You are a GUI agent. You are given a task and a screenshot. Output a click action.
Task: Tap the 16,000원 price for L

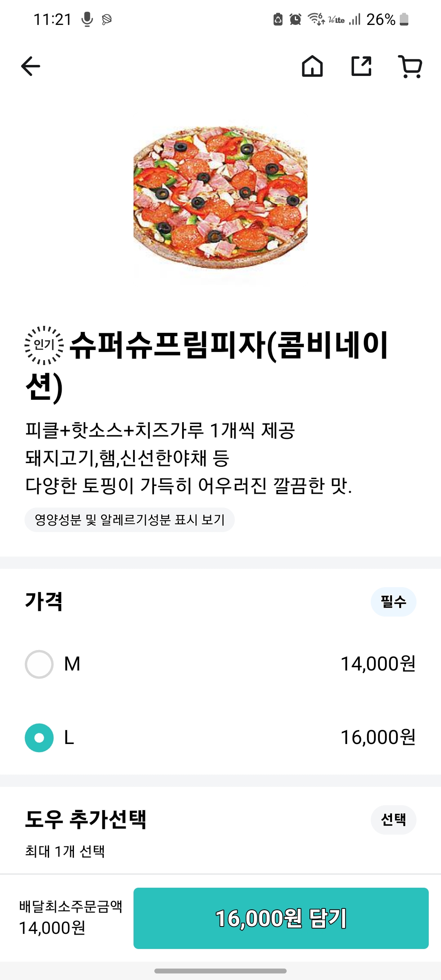click(x=378, y=737)
